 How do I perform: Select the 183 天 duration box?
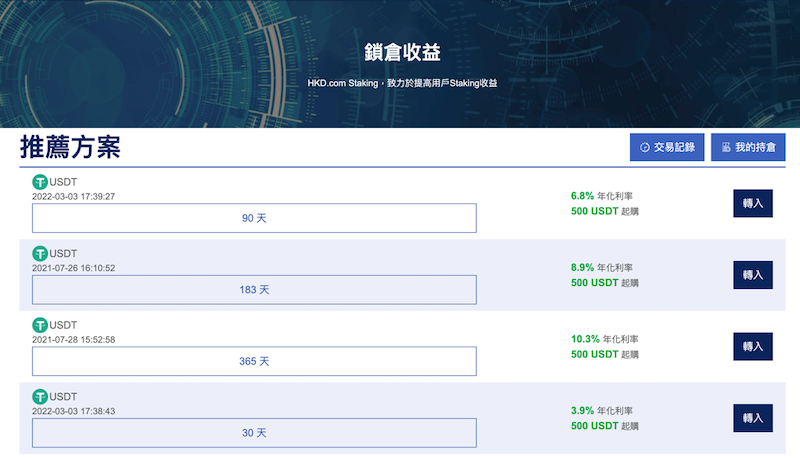tap(254, 290)
